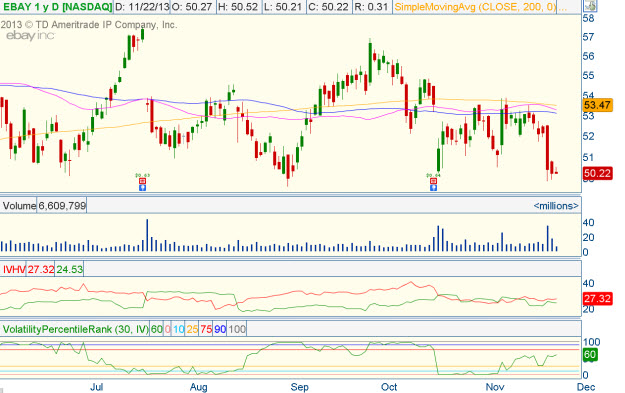
Task: Click the <millions> unit label
Action: click(x=556, y=206)
